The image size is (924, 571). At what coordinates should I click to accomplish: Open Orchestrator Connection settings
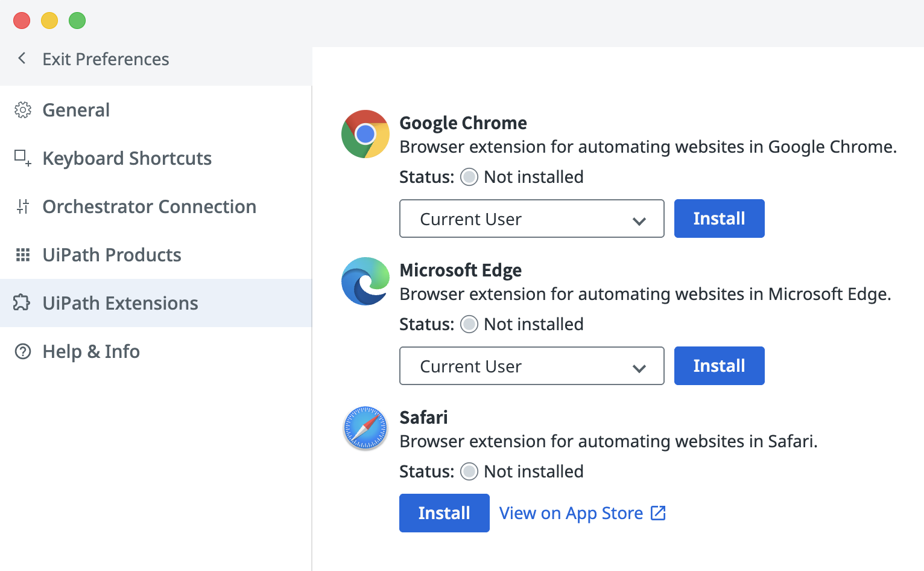click(156, 206)
